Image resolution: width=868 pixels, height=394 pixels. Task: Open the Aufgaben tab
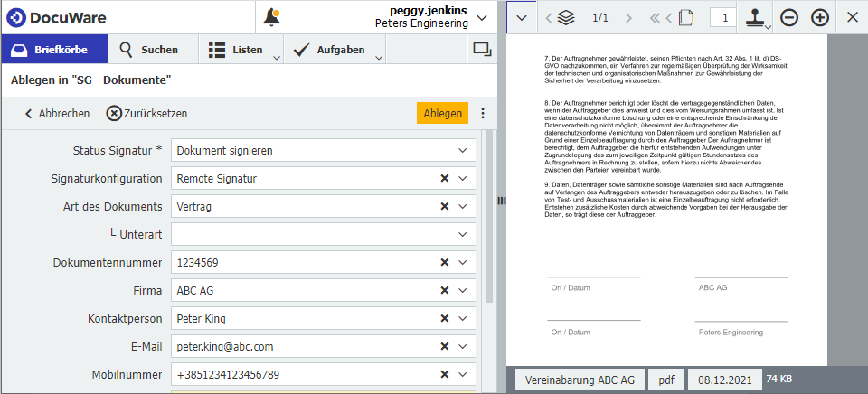330,49
